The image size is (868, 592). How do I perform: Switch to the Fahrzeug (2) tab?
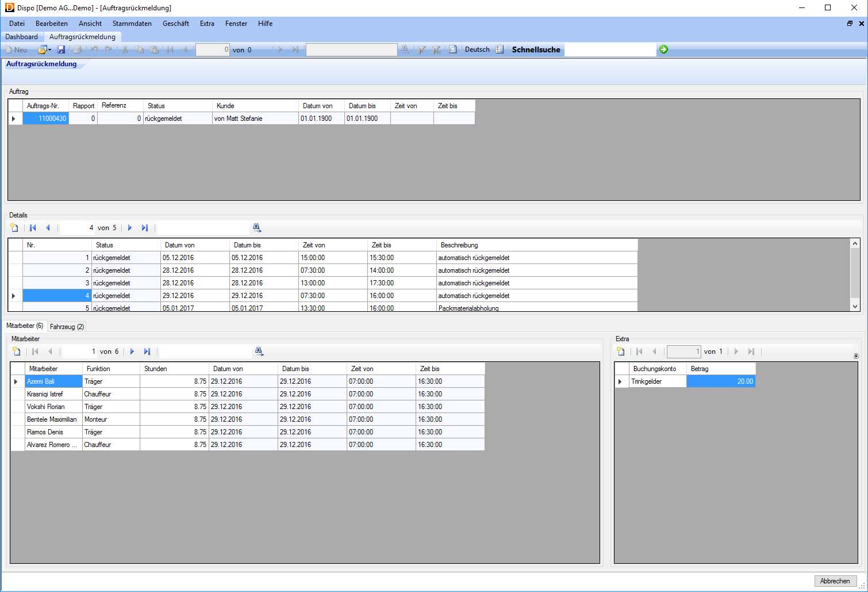[x=67, y=327]
